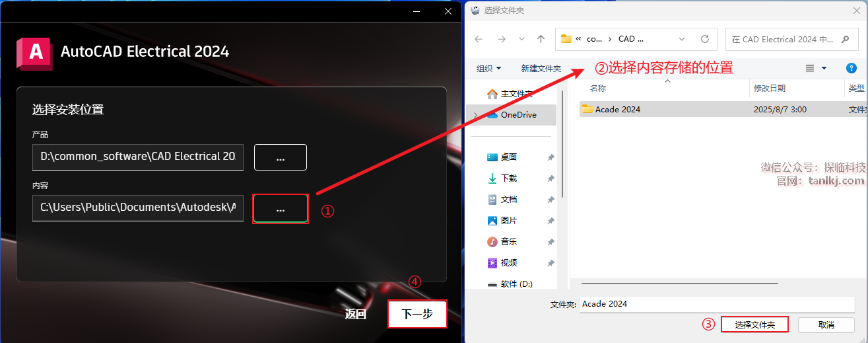Unpin 桌面 using its pin icon

tap(551, 157)
